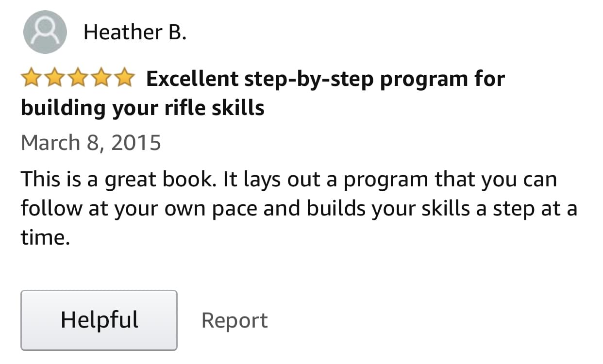This screenshot has width=603, height=364.
Task: Click the second rating star
Action: coord(54,78)
